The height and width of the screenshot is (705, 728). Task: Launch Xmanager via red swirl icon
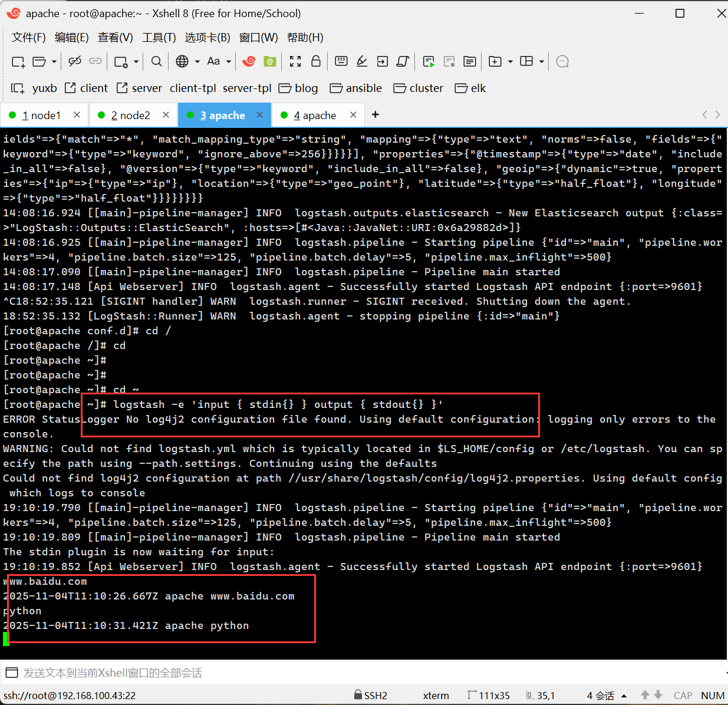tap(249, 61)
